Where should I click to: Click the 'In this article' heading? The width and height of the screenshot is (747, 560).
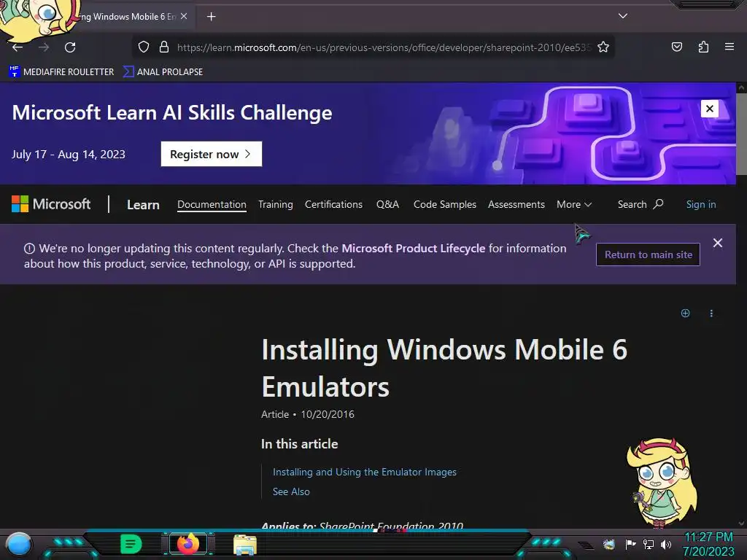299,444
